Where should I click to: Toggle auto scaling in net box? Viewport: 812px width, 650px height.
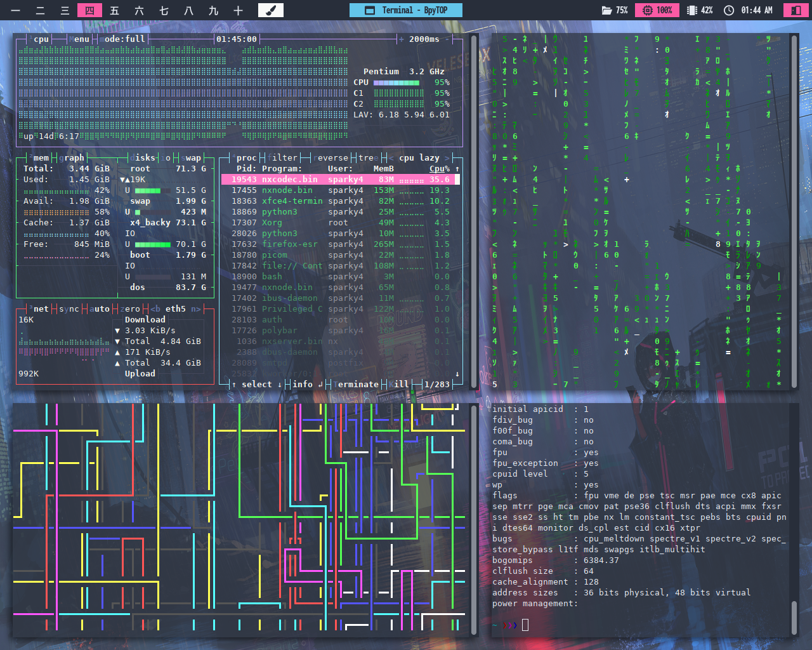tap(99, 308)
